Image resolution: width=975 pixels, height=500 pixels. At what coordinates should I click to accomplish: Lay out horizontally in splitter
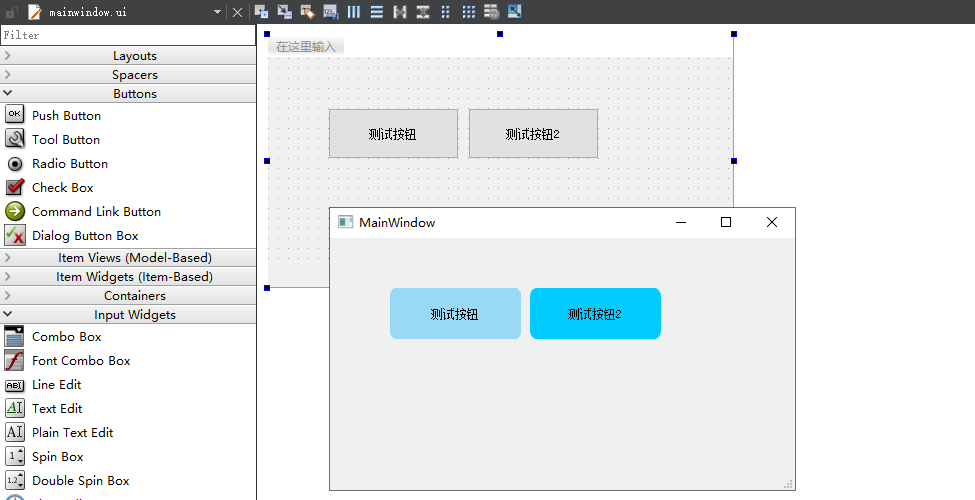point(400,11)
